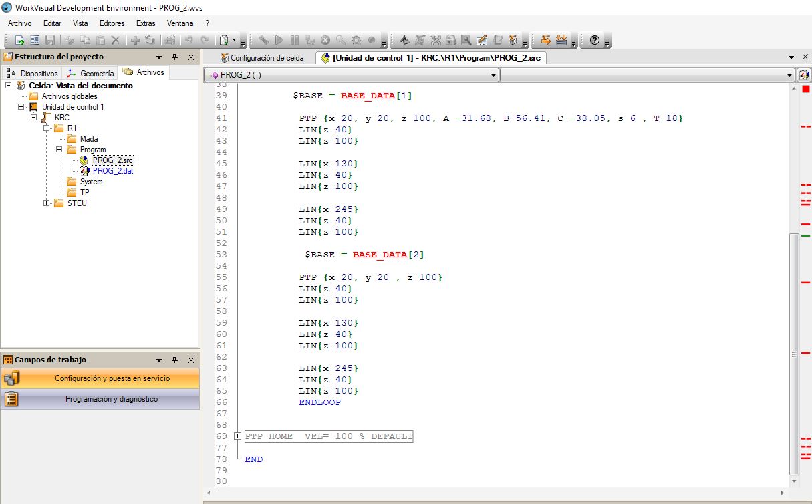Select Programación y diagnóstico workspace
Viewport: 812px width, 504px height.
[x=100, y=399]
